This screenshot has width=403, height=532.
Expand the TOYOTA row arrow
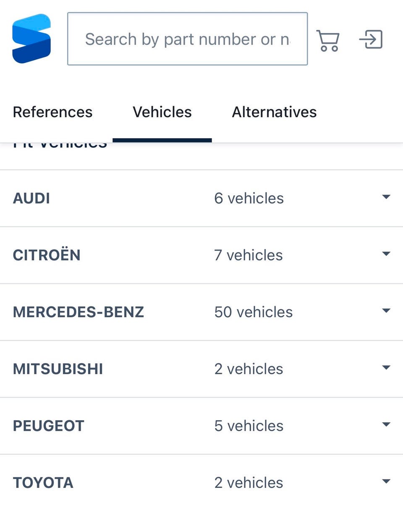[386, 481]
